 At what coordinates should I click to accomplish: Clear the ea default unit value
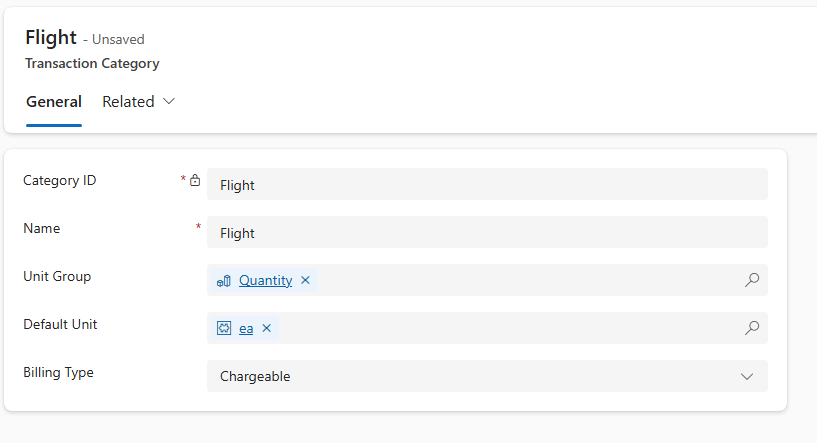coord(267,328)
